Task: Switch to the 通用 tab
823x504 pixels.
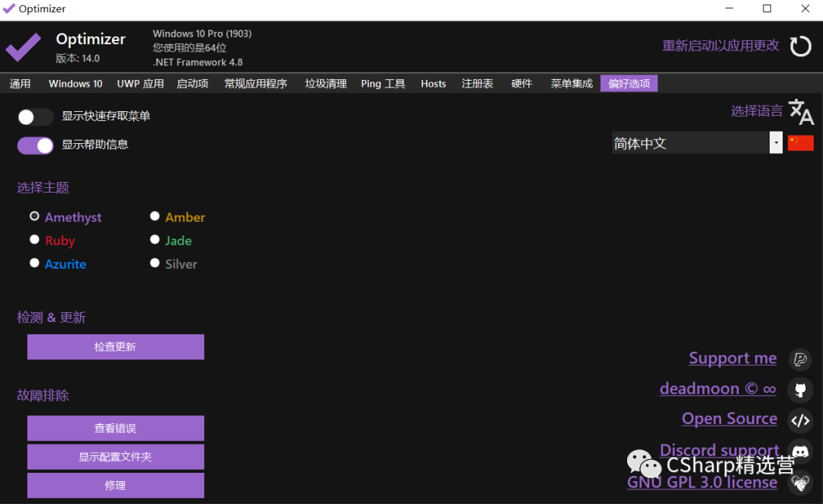Action: point(20,84)
